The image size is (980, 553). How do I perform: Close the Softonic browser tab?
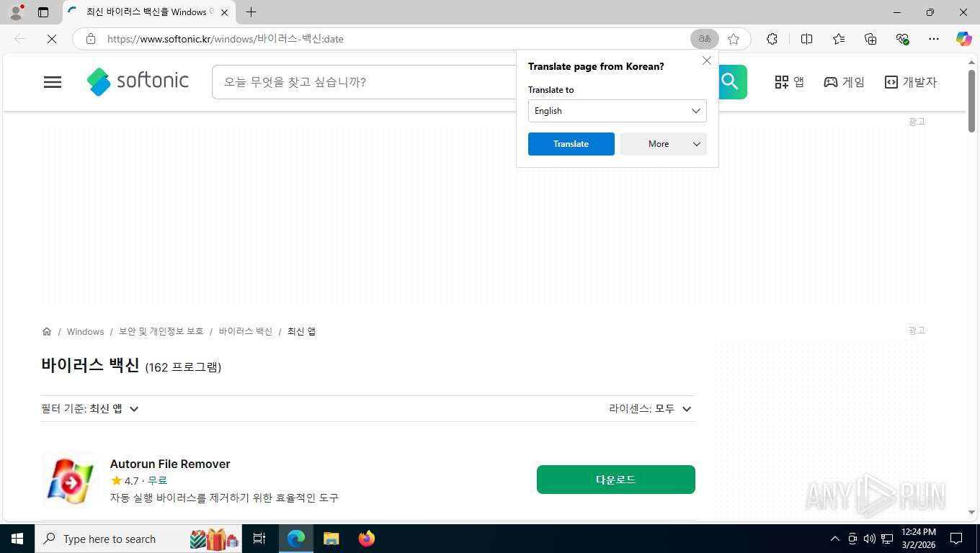point(225,12)
